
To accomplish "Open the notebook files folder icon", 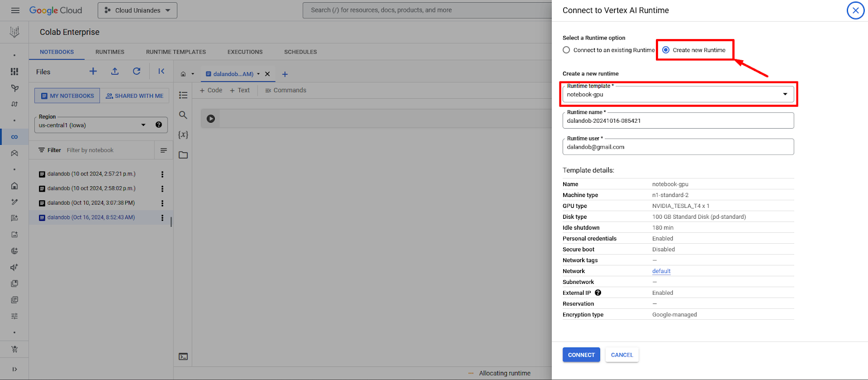I will point(183,155).
